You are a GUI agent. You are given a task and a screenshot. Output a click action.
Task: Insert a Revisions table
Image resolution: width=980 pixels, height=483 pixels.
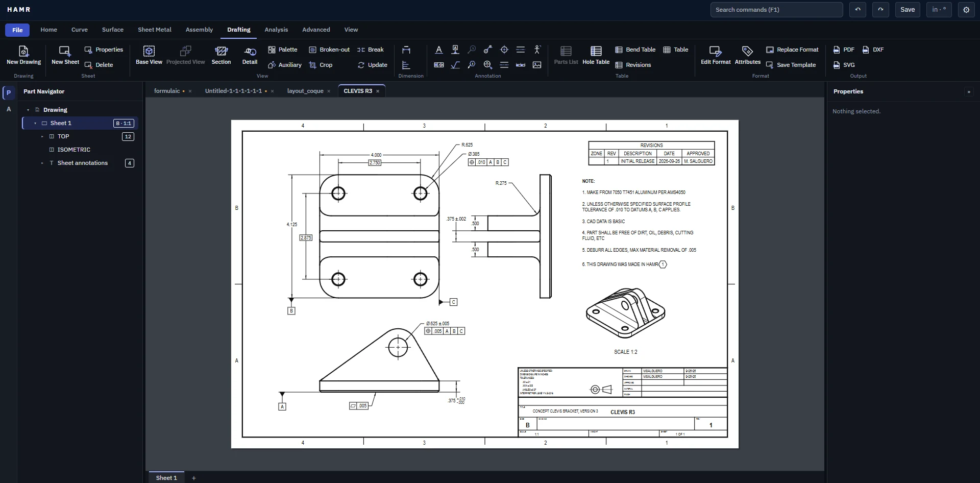coord(633,65)
